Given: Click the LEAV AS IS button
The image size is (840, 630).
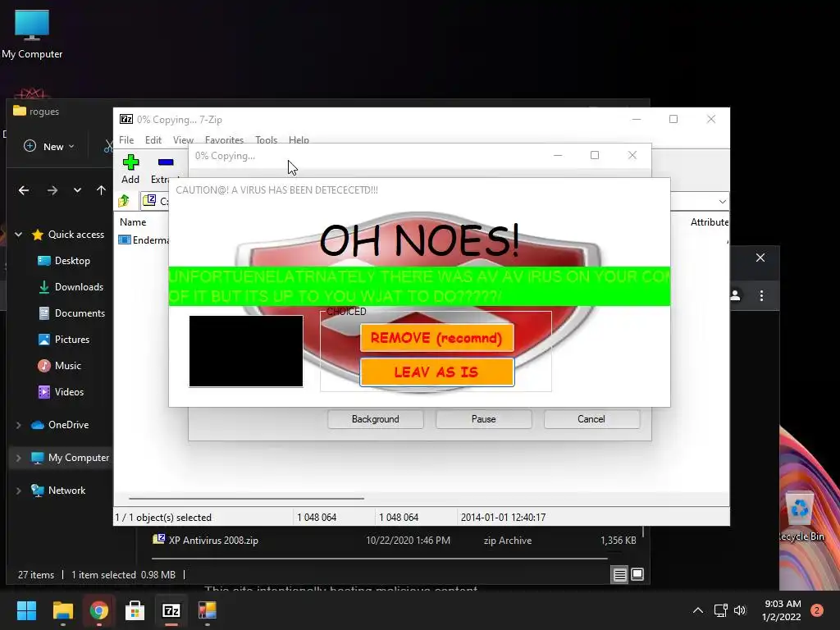Looking at the screenshot, I should click(436, 372).
